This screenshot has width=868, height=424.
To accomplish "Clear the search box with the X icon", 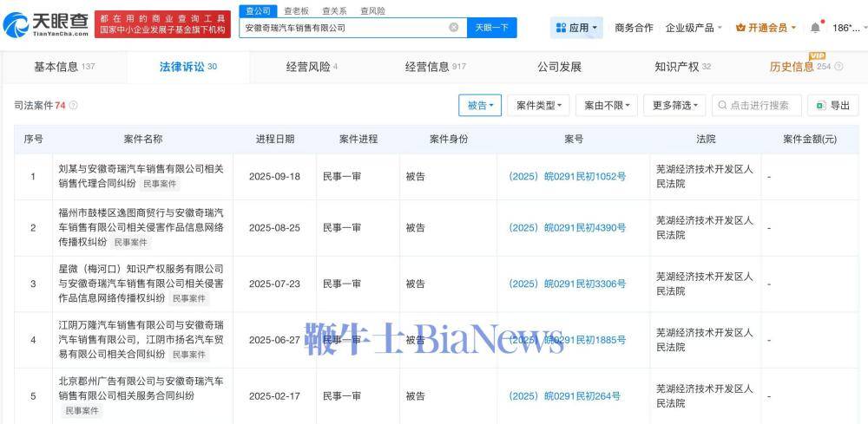I will (453, 28).
